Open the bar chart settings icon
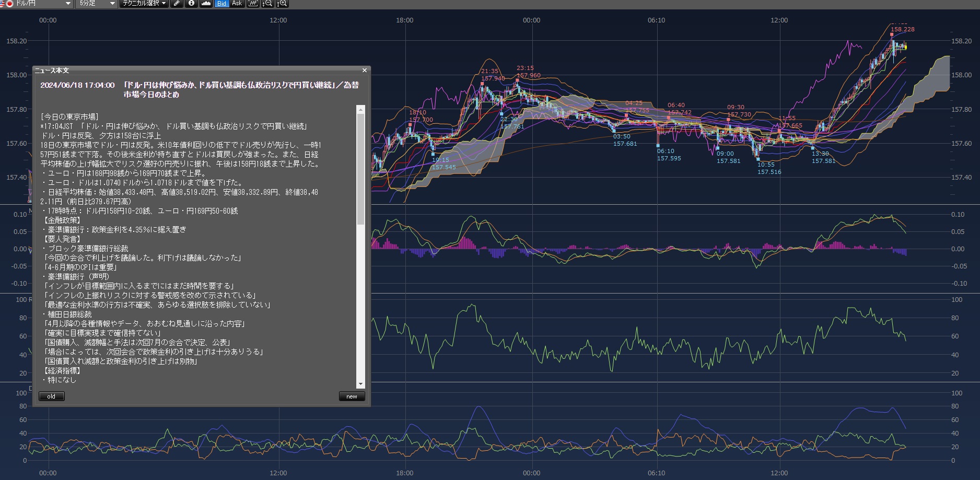Image resolution: width=980 pixels, height=480 pixels. [x=253, y=4]
